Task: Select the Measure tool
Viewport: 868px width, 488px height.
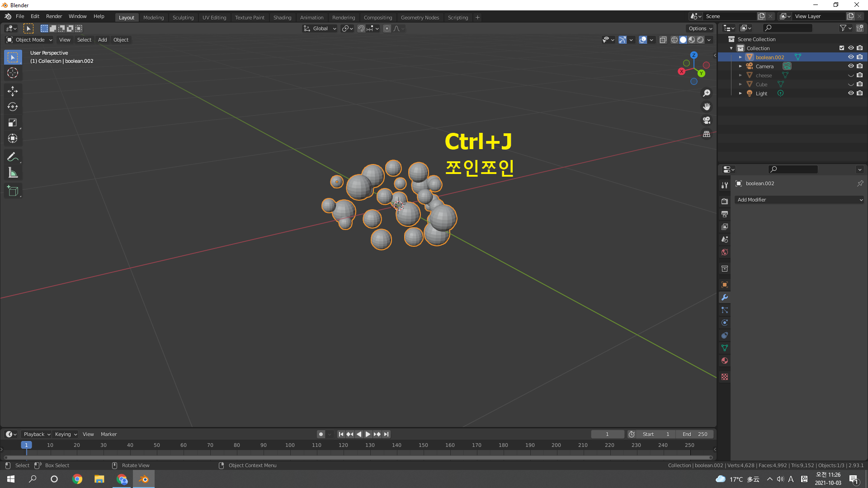Action: point(13,173)
